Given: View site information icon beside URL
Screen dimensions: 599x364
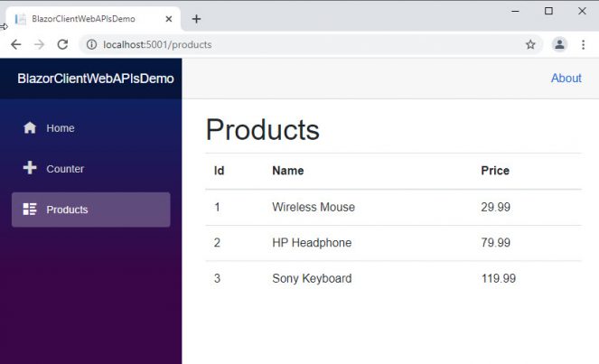Looking at the screenshot, I should coord(91,44).
